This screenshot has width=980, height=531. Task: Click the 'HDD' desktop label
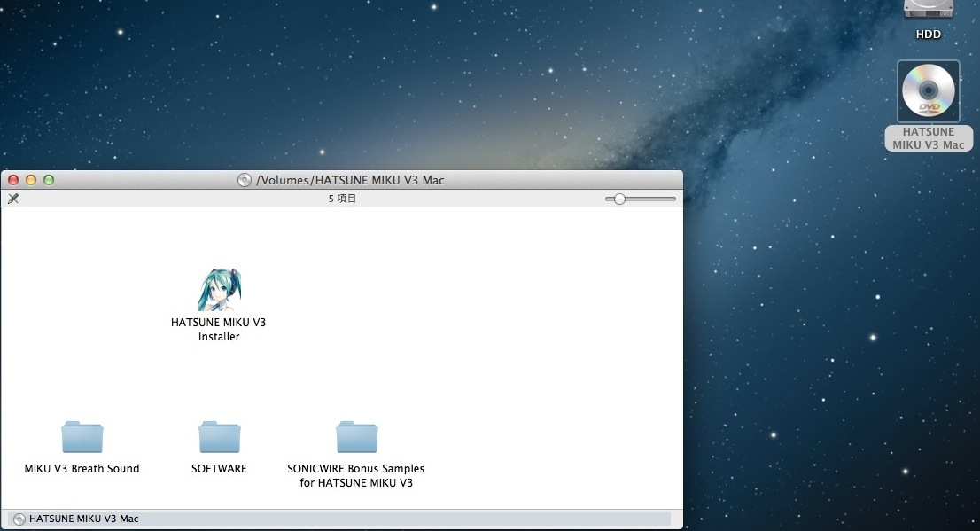point(928,35)
